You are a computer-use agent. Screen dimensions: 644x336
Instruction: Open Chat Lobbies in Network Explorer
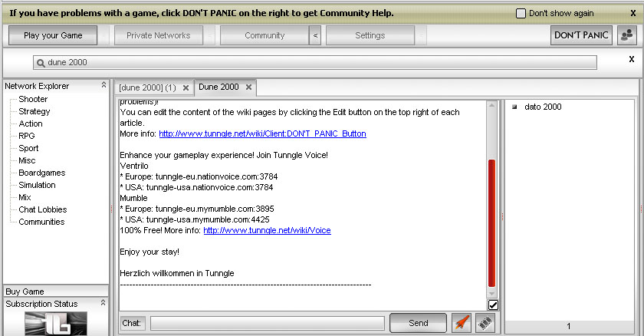point(43,209)
